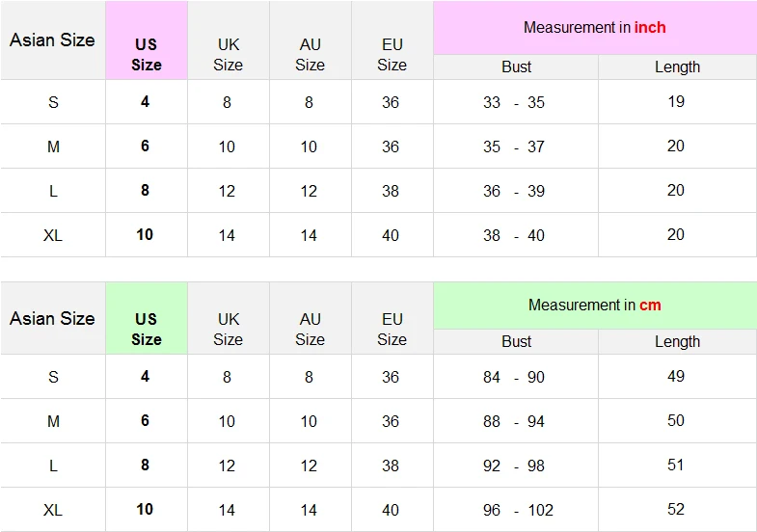This screenshot has width=757, height=532.
Task: Click the 36 - 39 bust value
Action: click(x=514, y=191)
